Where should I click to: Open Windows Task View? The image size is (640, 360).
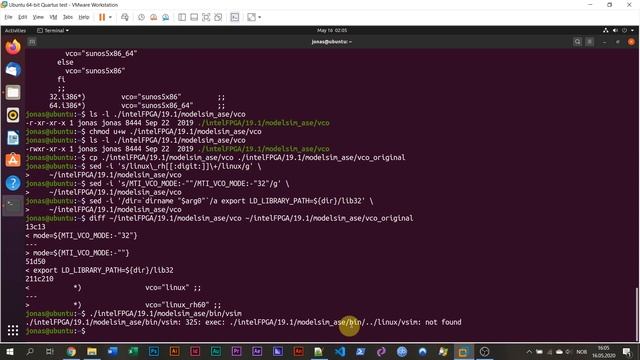[50, 351]
